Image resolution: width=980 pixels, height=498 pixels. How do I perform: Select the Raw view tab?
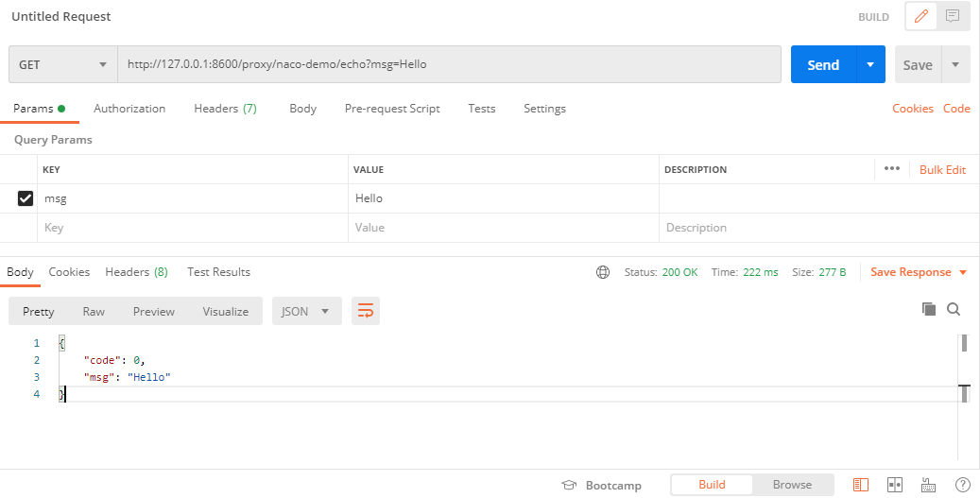point(94,311)
